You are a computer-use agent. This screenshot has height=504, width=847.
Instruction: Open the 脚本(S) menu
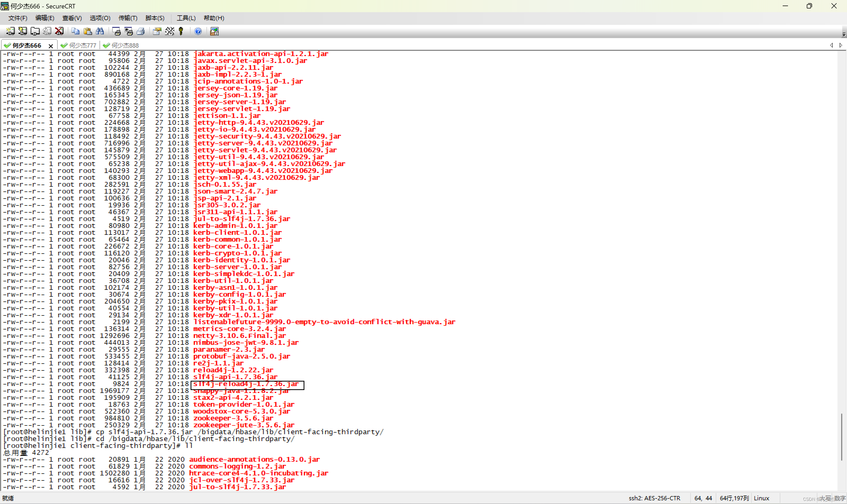[x=155, y=18]
